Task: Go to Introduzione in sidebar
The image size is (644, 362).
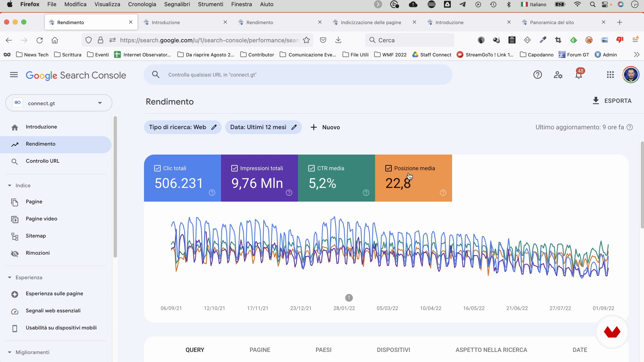Action: 56,127
